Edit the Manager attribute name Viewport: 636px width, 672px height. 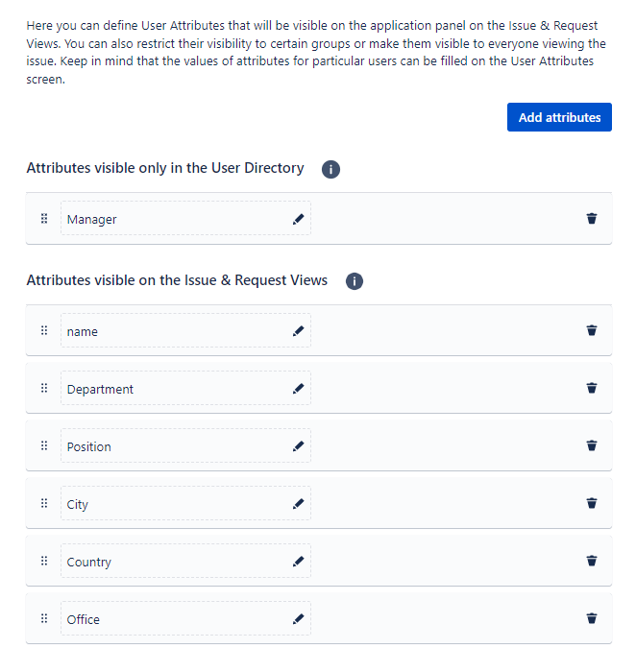click(x=298, y=219)
